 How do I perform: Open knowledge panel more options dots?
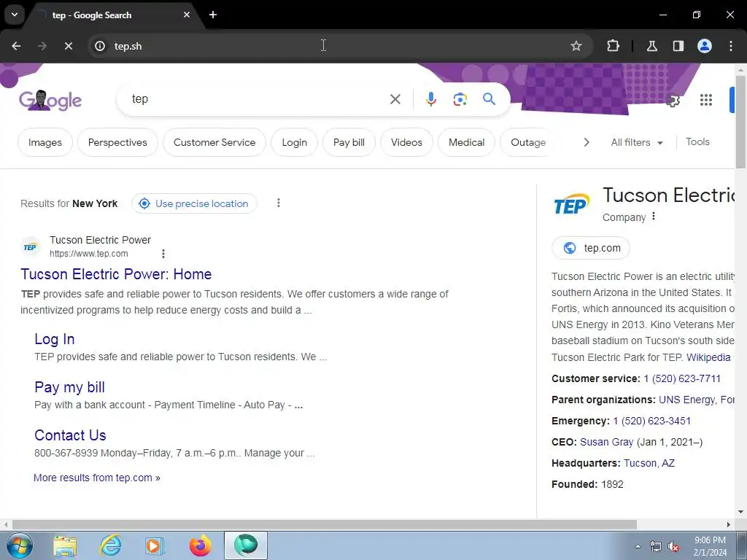pyautogui.click(x=654, y=216)
